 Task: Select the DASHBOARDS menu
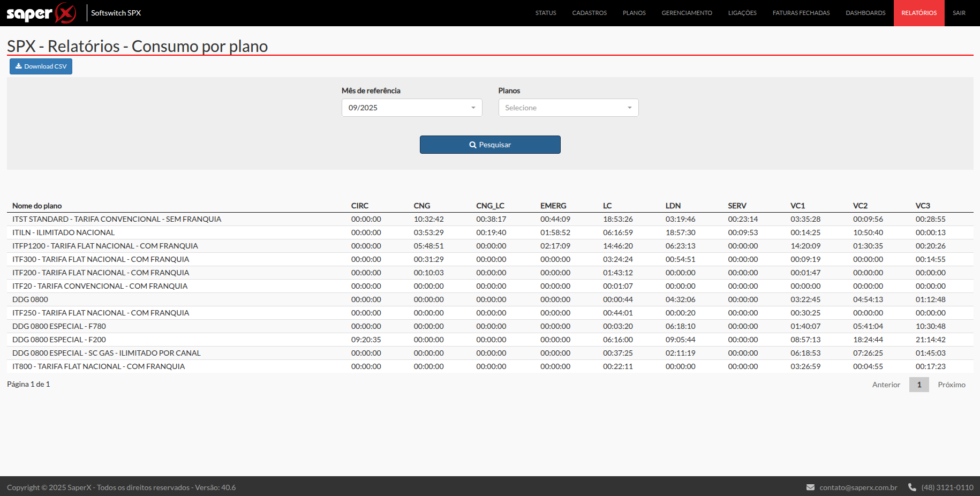pos(865,13)
